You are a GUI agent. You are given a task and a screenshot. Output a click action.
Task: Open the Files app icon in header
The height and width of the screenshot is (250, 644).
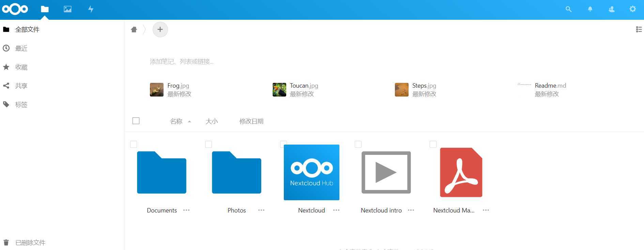[x=45, y=9]
